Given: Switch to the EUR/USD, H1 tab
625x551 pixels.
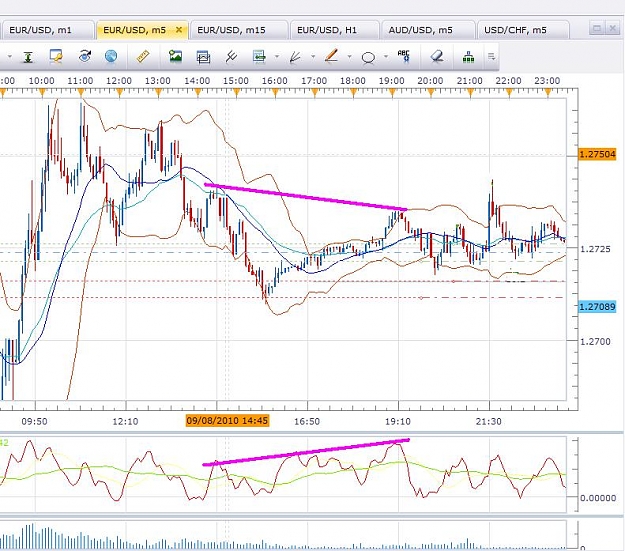Looking at the screenshot, I should (335, 30).
